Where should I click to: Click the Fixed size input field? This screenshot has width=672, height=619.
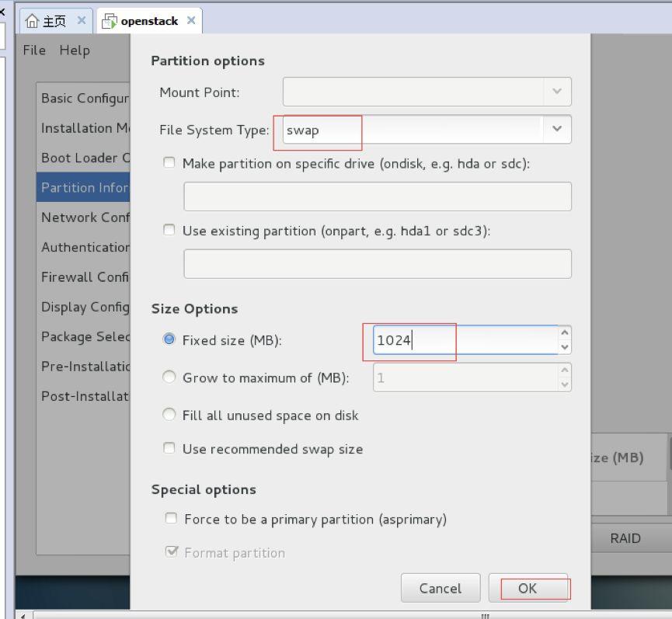[464, 340]
